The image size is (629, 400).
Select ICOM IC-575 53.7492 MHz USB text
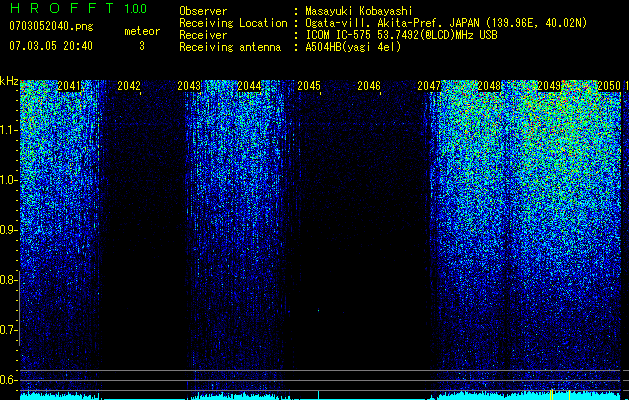coord(401,35)
